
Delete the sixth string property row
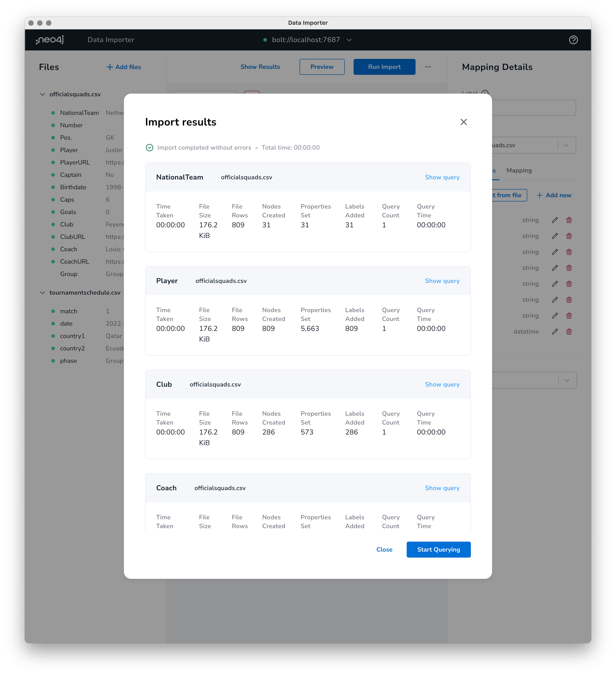click(x=569, y=300)
